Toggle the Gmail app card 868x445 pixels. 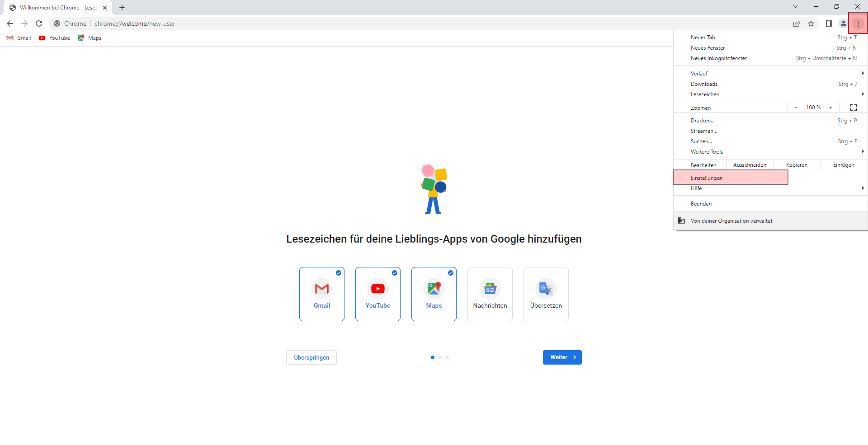tap(322, 294)
